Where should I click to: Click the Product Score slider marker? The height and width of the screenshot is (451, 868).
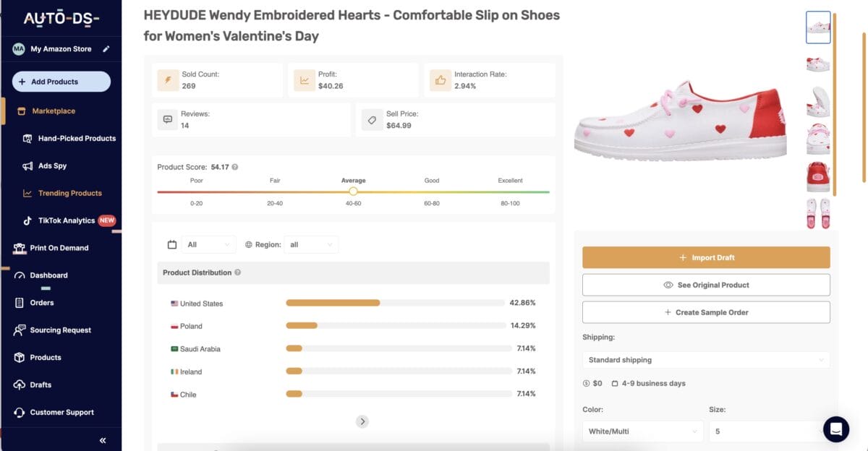point(353,191)
